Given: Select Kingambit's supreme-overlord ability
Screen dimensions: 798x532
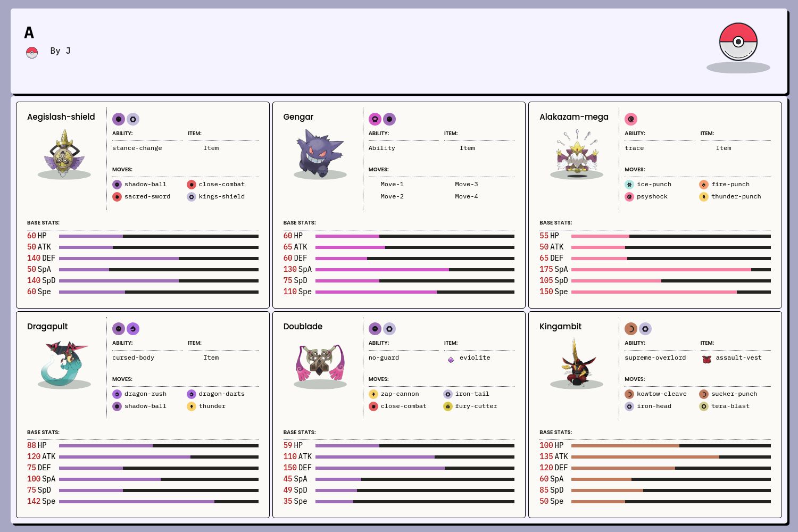Looking at the screenshot, I should coord(655,358).
